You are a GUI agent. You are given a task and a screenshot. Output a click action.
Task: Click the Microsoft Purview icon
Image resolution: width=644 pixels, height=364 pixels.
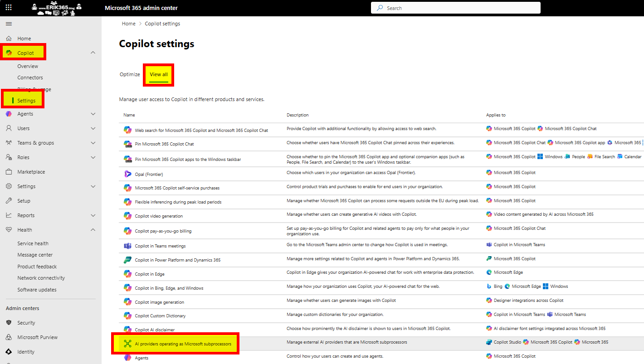click(x=9, y=337)
